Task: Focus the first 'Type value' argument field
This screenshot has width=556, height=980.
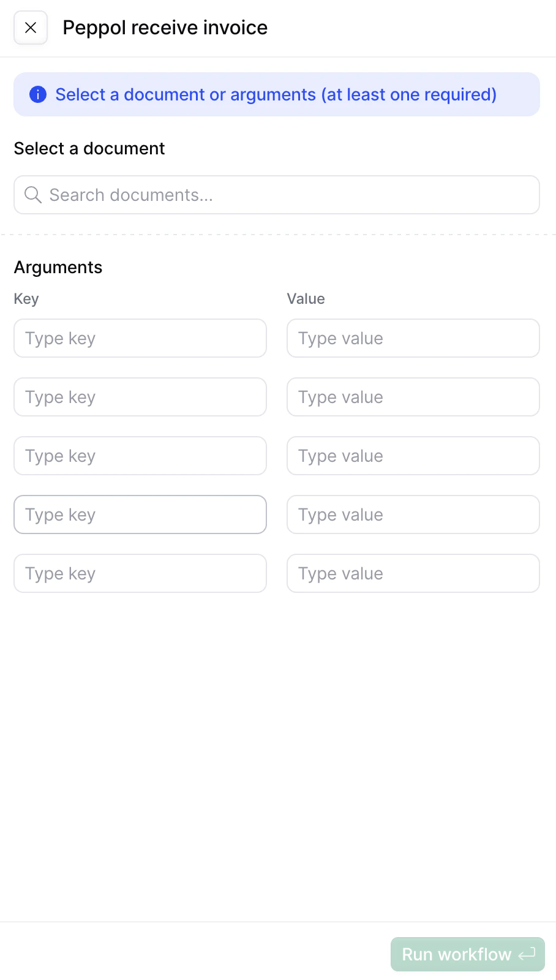Action: pos(413,338)
